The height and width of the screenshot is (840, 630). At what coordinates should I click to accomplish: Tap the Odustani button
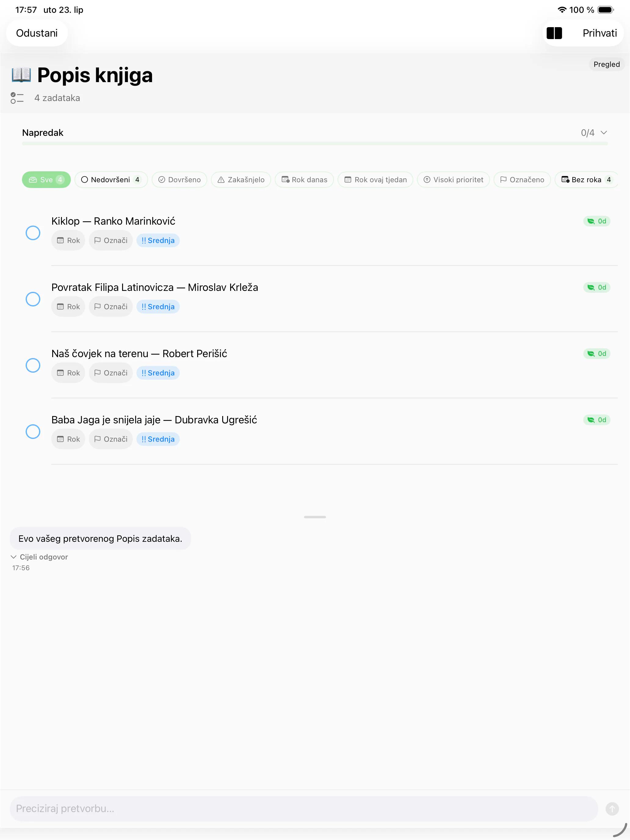(37, 33)
